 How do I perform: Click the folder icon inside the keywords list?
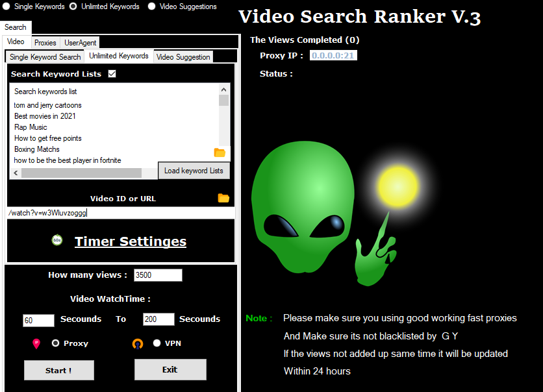(220, 153)
